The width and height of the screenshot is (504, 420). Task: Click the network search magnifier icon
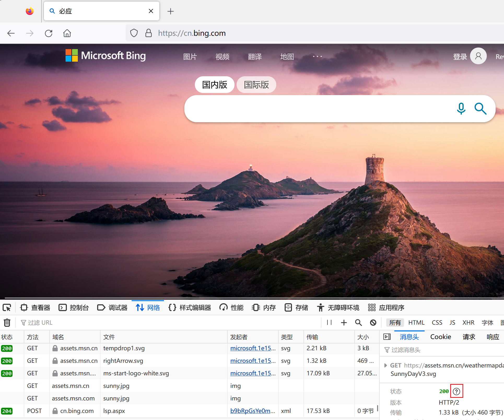click(358, 323)
